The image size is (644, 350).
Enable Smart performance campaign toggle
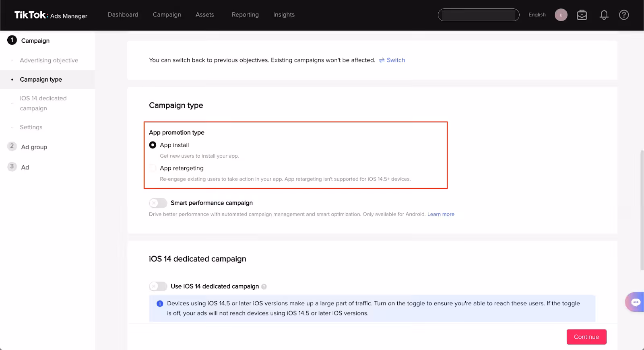pos(158,203)
